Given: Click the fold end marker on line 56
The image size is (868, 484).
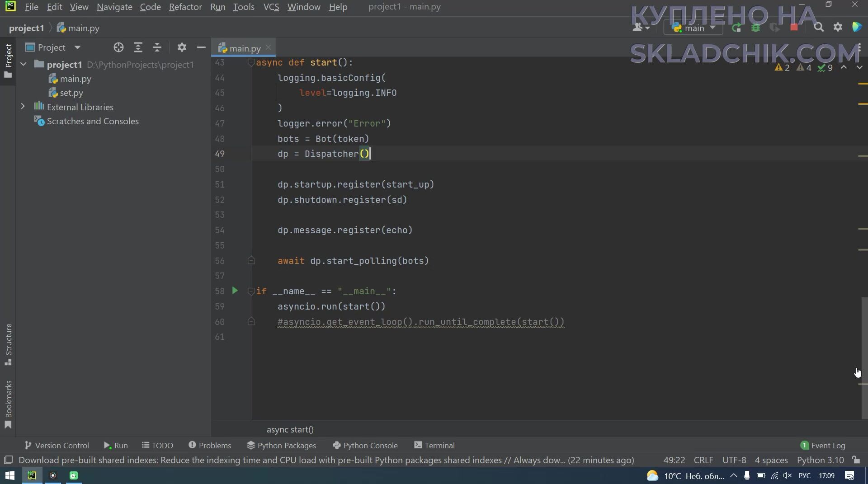Looking at the screenshot, I should pos(251,260).
